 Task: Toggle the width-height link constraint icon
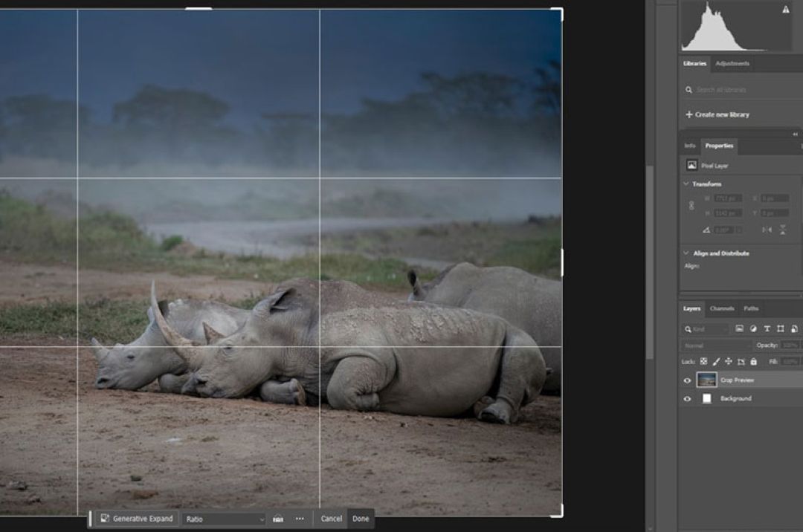pyautogui.click(x=691, y=205)
